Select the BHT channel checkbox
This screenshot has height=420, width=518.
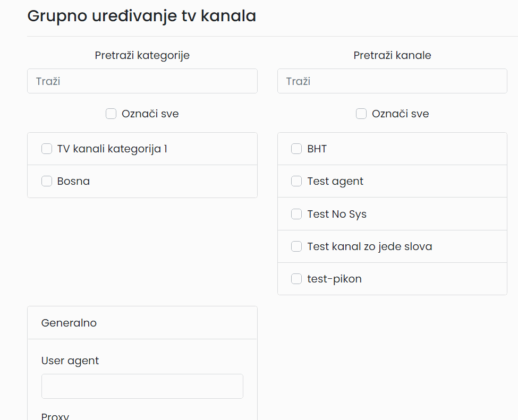coord(296,149)
